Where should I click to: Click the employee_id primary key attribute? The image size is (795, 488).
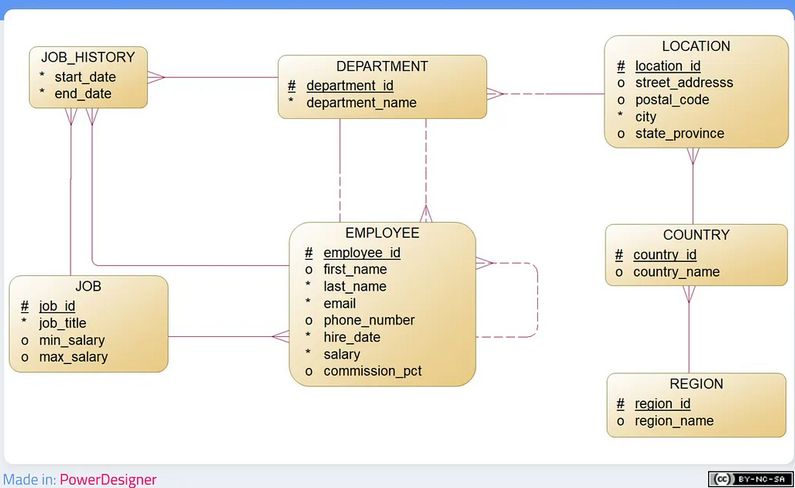pos(361,253)
